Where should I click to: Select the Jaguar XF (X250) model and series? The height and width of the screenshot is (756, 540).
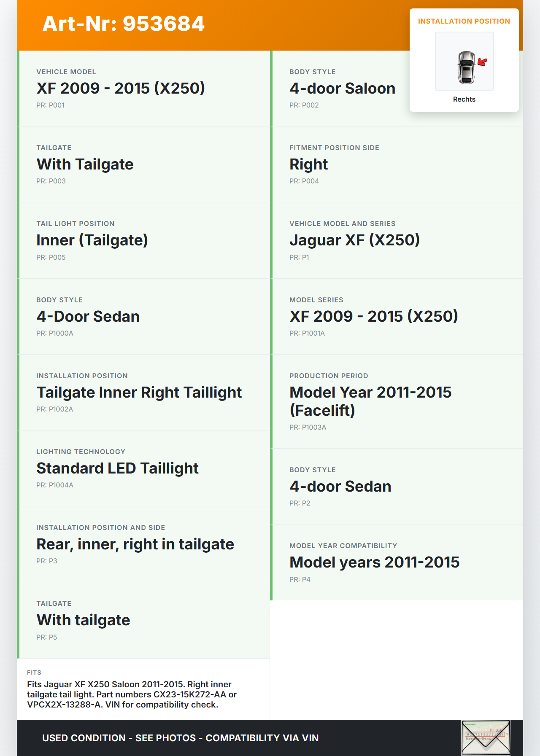pyautogui.click(x=354, y=240)
